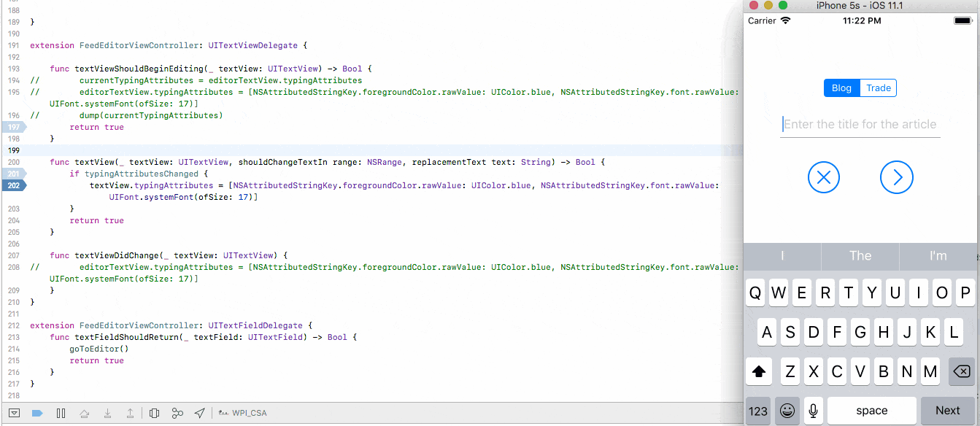Tap the K key on keyboard
The image size is (980, 426).
pos(930,333)
